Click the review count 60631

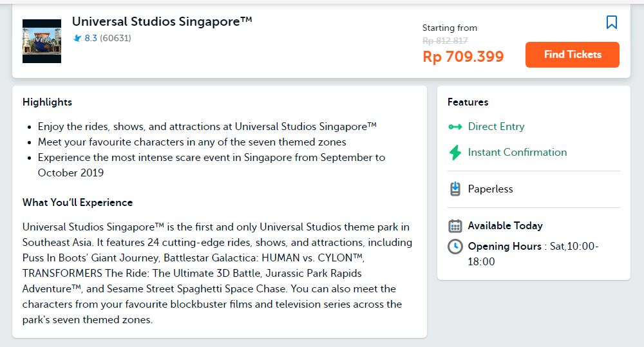click(x=115, y=39)
